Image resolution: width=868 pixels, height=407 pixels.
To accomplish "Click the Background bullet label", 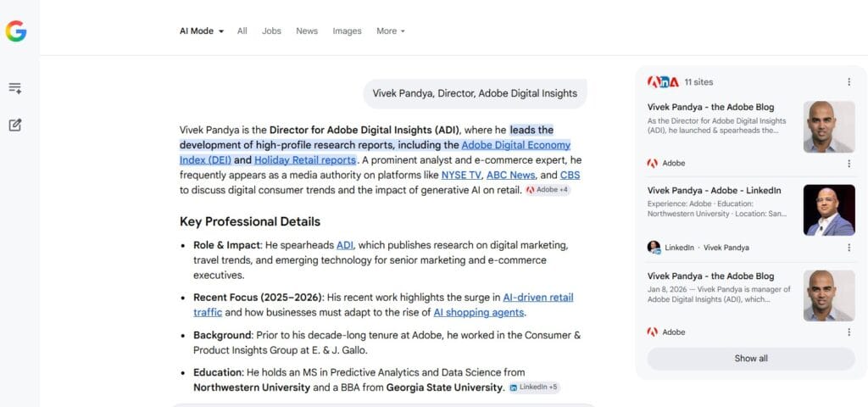I will coord(223,335).
